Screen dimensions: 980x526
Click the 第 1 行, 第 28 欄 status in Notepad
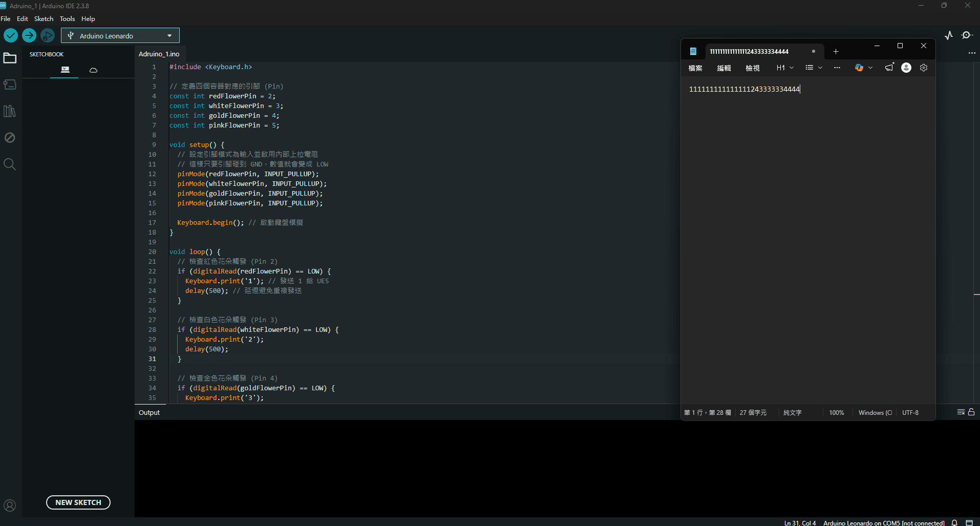coord(707,412)
